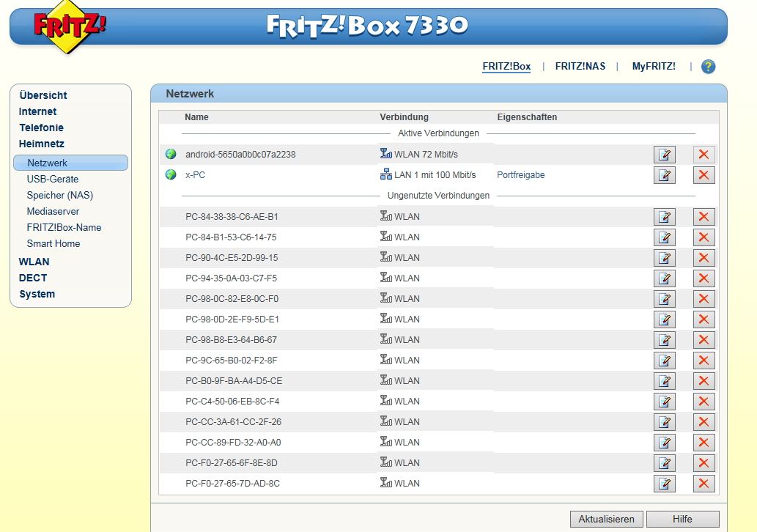Image resolution: width=757 pixels, height=532 pixels.
Task: Select Netzwerk in the sidebar
Action: click(x=70, y=163)
